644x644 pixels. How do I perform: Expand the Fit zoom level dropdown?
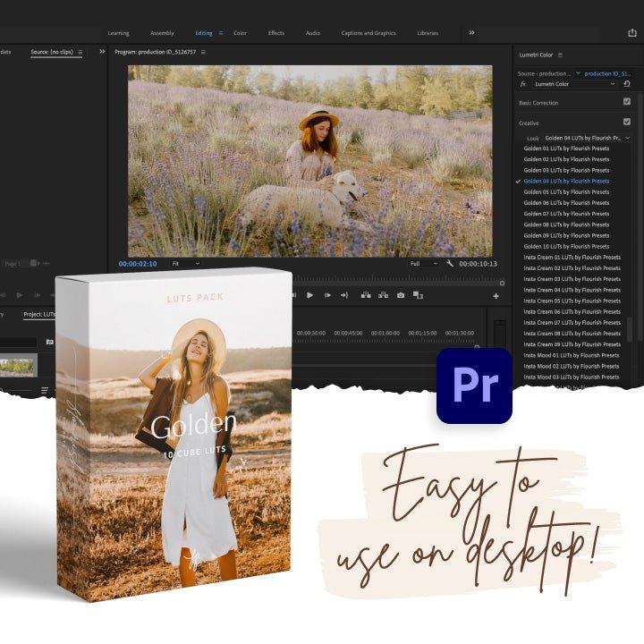186,264
